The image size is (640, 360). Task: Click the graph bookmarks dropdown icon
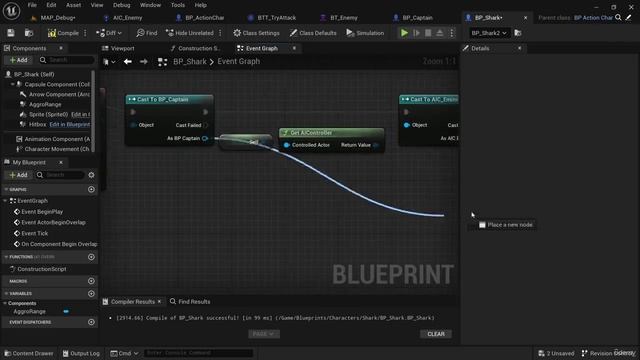[x=109, y=62]
